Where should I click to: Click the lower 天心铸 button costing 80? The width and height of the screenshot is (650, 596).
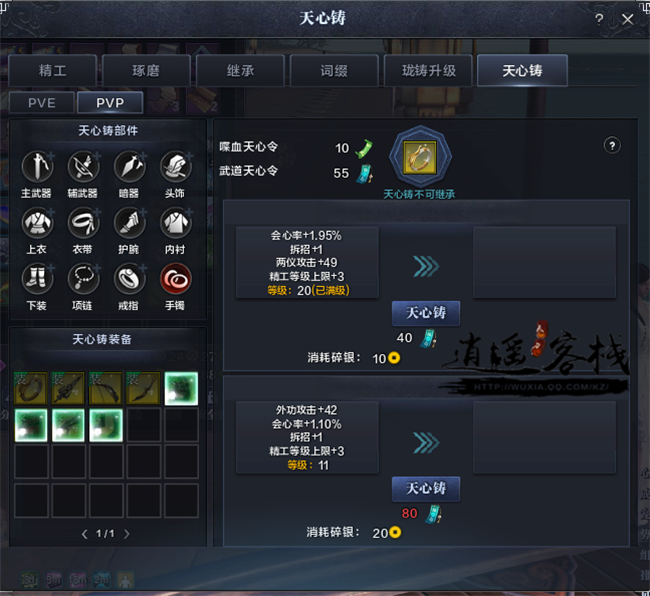[426, 488]
